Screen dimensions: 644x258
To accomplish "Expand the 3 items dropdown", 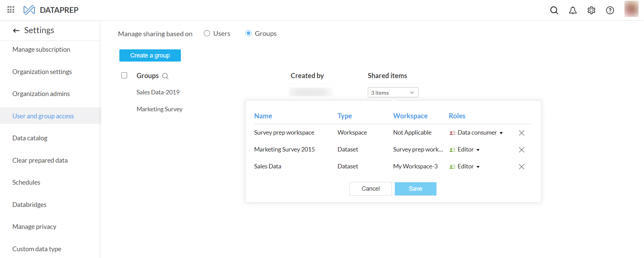I will [393, 92].
